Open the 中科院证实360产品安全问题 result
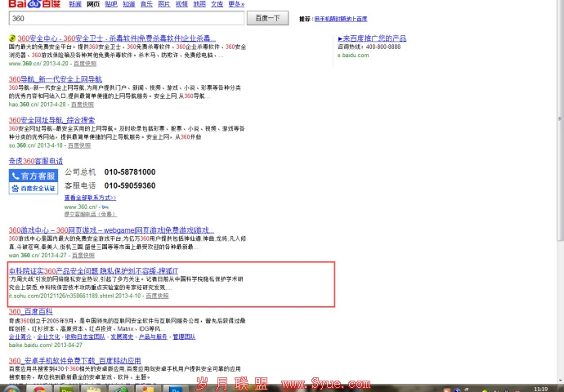The width and height of the screenshot is (564, 392). (x=93, y=270)
